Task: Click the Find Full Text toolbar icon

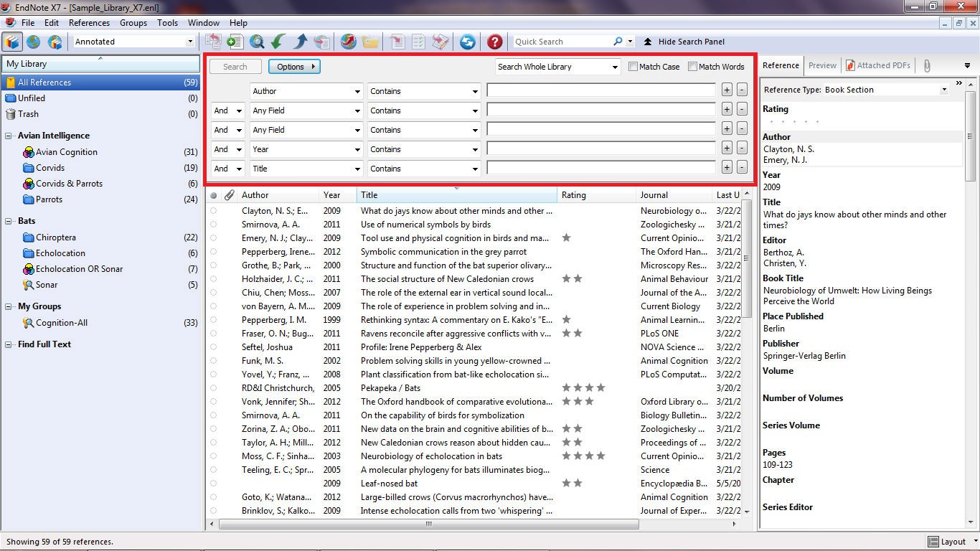Action: coord(321,42)
